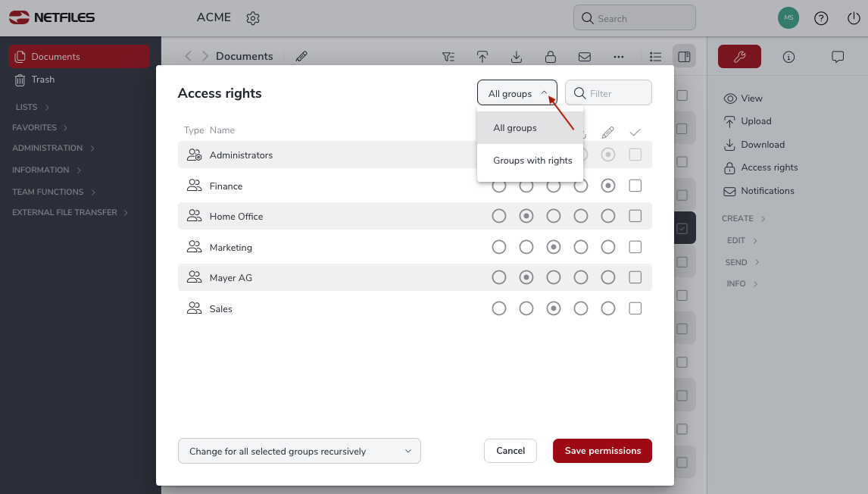Tick the checkbox in Marketing row

pos(635,247)
